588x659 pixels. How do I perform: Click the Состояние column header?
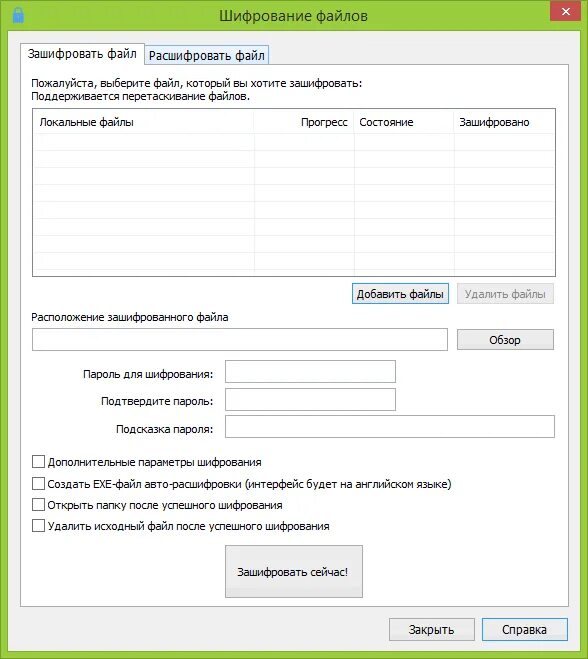(x=403, y=122)
